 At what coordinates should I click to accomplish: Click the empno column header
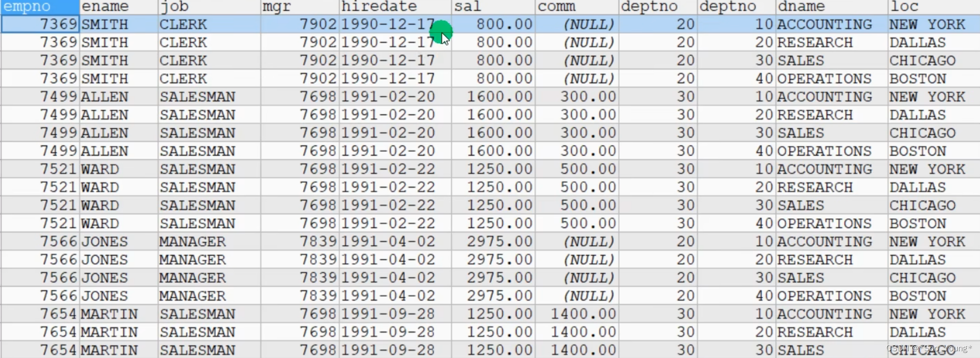coord(40,7)
